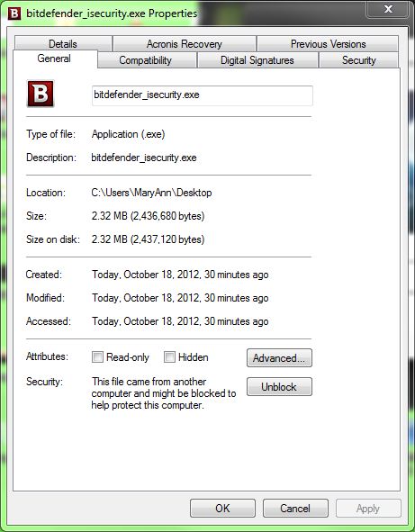View the Digital Signatures tab
The width and height of the screenshot is (415, 532).
tap(257, 60)
